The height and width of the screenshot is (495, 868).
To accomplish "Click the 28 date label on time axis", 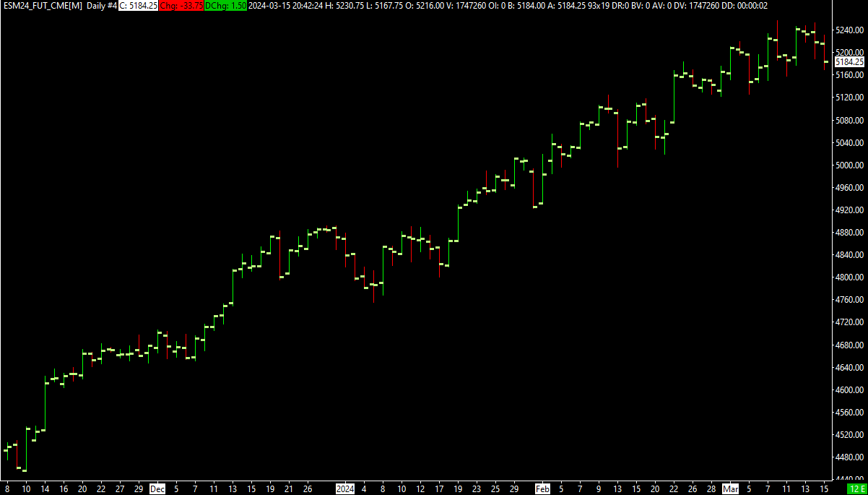I will [x=711, y=489].
